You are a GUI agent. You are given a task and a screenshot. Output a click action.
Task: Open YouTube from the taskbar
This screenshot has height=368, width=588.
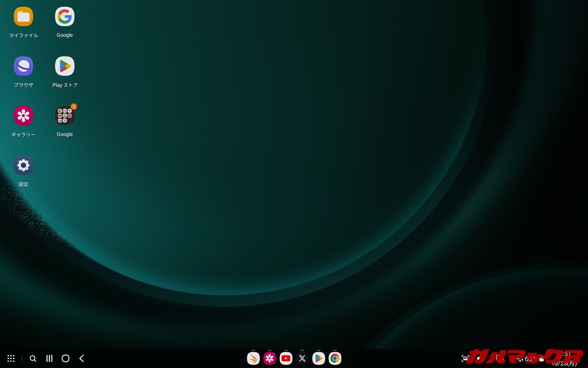tap(286, 358)
